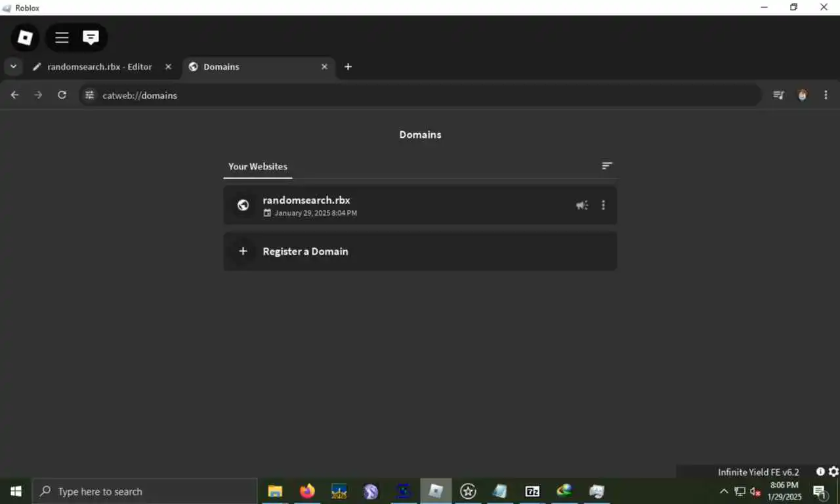This screenshot has height=504, width=840.
Task: Click the date January 29, 2025 8:04 PM
Action: pos(316,213)
